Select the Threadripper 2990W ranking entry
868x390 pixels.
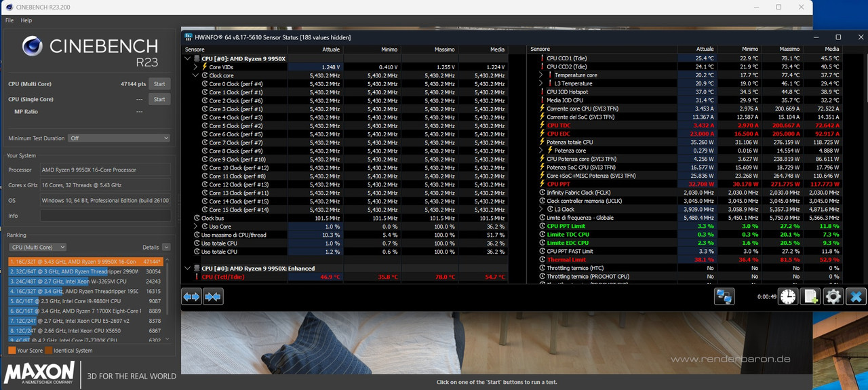86,271
